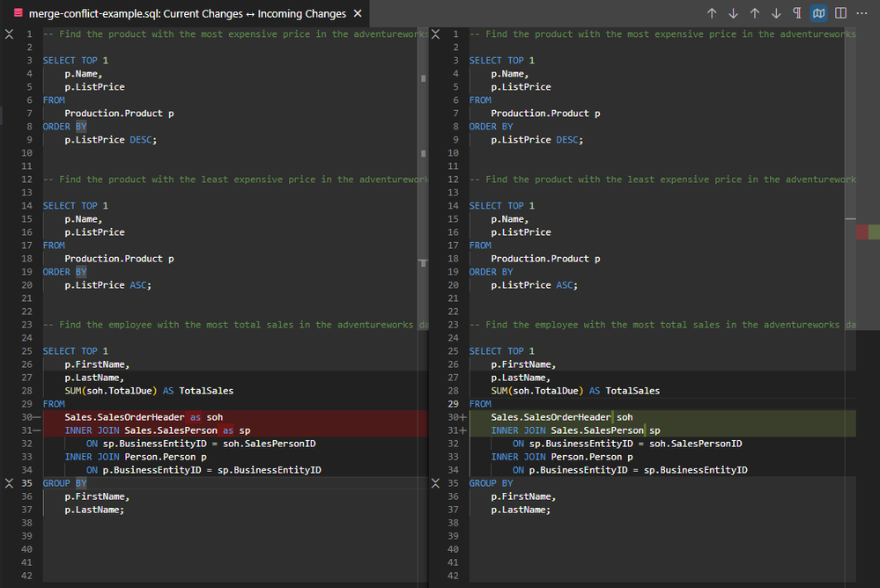Click removed line 'INNER JOIN Sales.SalesPerson as sp'

point(158,430)
